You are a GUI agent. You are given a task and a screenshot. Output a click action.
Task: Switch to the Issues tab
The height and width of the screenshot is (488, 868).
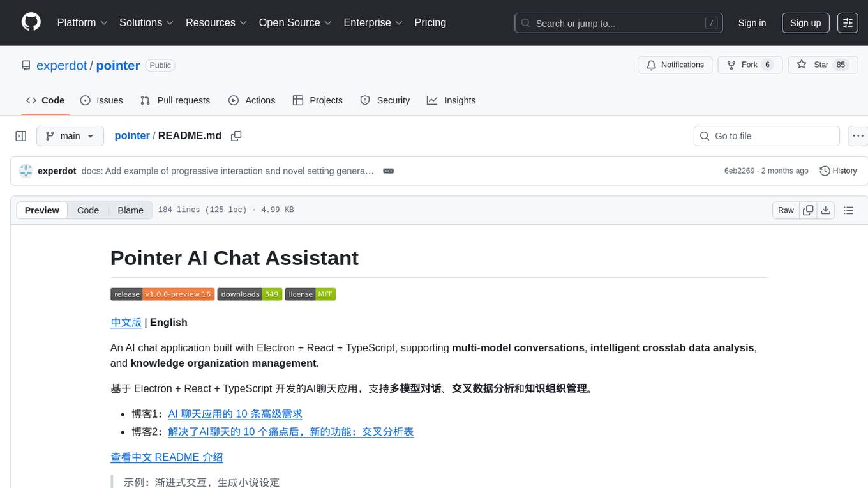click(101, 100)
